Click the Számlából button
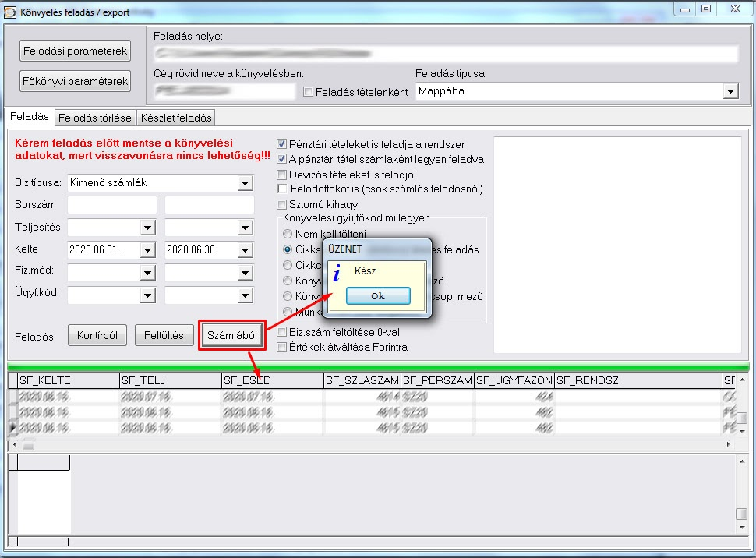 click(x=232, y=335)
